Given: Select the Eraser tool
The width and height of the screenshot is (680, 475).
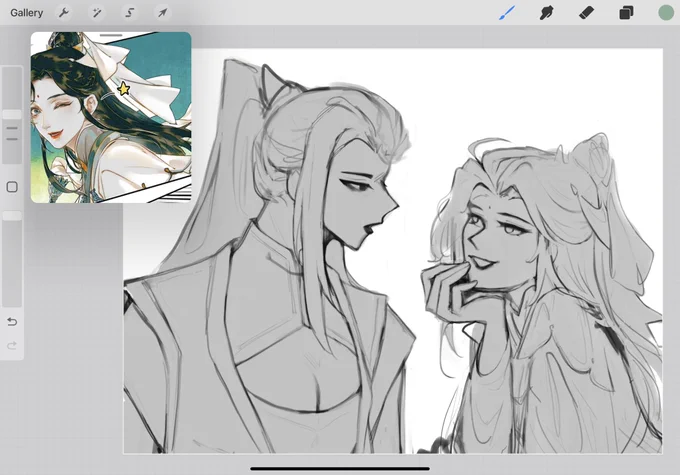Looking at the screenshot, I should [586, 13].
